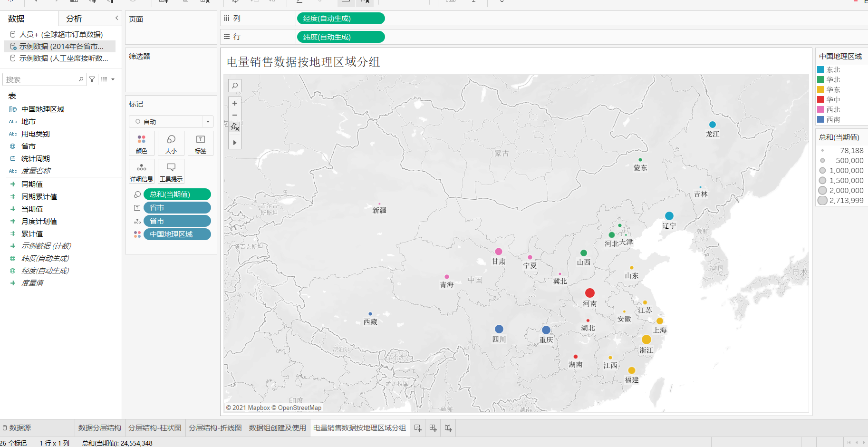The width and height of the screenshot is (868, 447).
Task: Open the 分层结构-折线图 sheet tab
Action: [215, 428]
